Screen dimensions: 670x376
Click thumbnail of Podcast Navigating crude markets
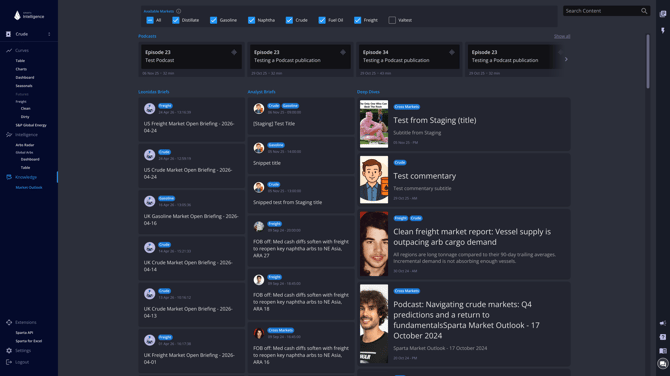[374, 324]
